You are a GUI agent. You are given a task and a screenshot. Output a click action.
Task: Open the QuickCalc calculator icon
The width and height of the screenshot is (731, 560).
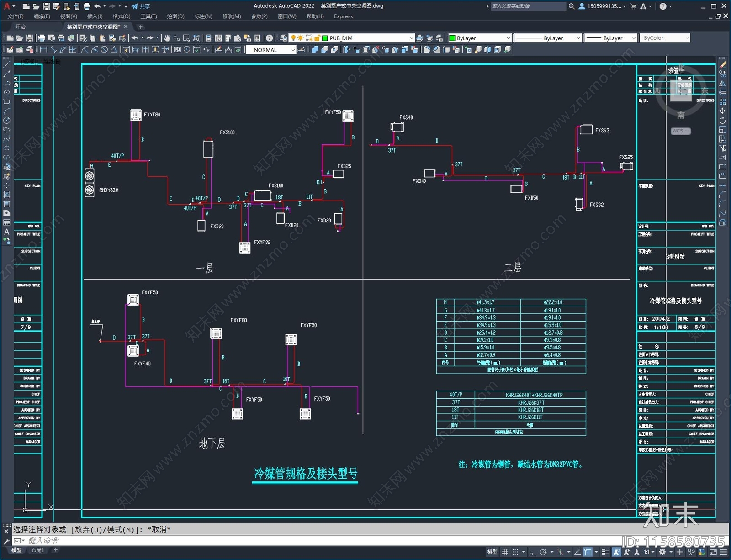(x=257, y=38)
